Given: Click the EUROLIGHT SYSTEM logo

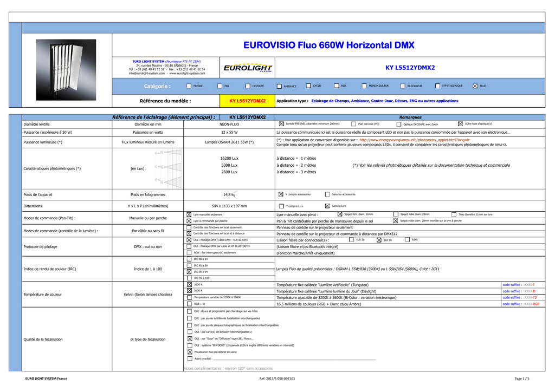Looking at the screenshot, I should click(x=247, y=68).
